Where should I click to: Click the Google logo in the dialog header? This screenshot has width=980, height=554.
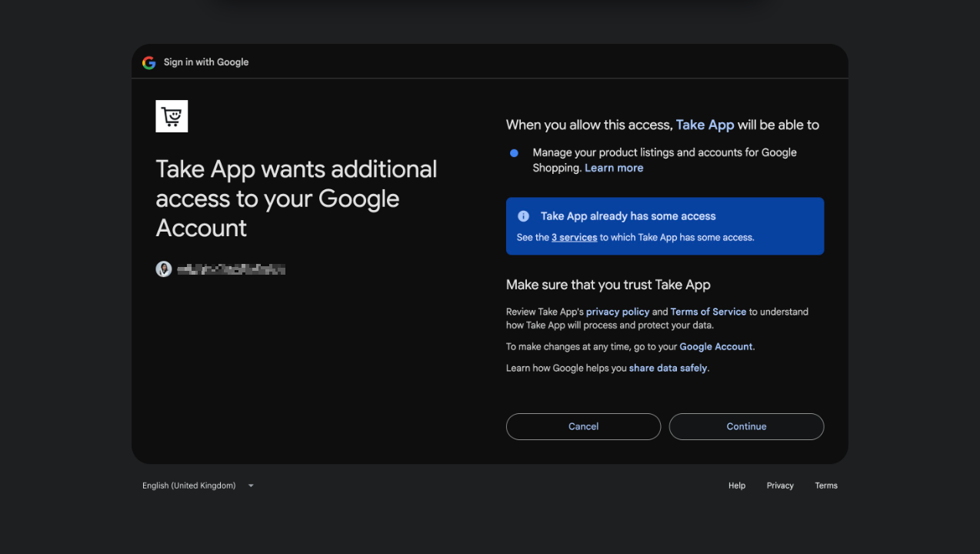pyautogui.click(x=149, y=62)
